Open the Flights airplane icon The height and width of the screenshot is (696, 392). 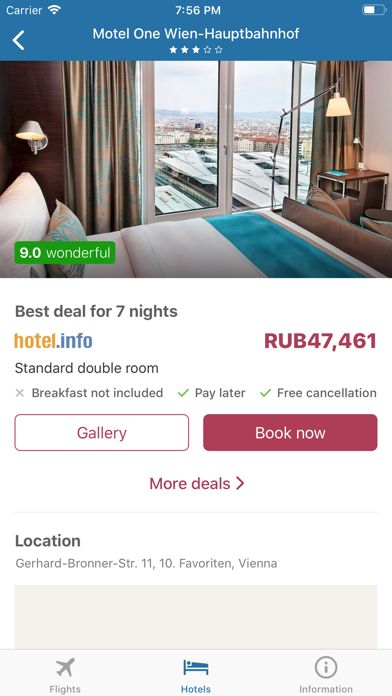click(65, 667)
